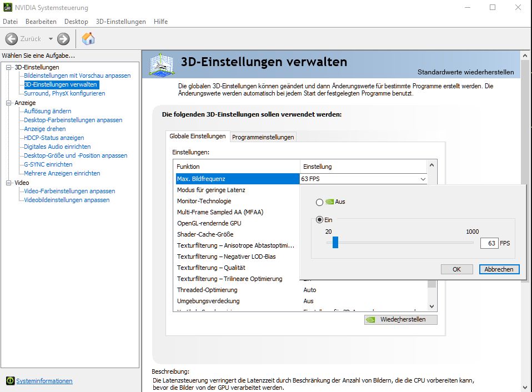Image resolution: width=532 pixels, height=392 pixels.
Task: Open Desktop-Größe und -Position anpassen
Action: point(76,155)
